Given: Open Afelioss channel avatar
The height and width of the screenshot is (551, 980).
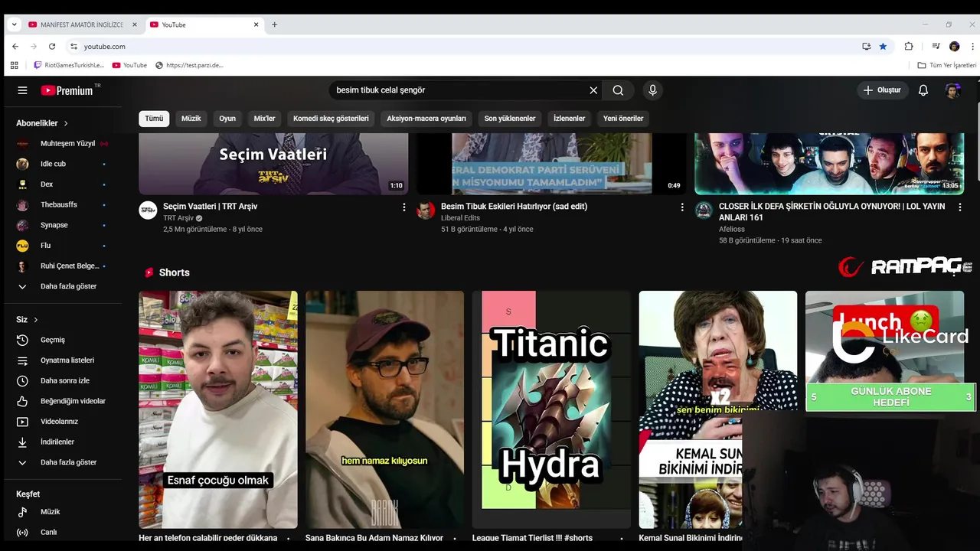Looking at the screenshot, I should 704,210.
